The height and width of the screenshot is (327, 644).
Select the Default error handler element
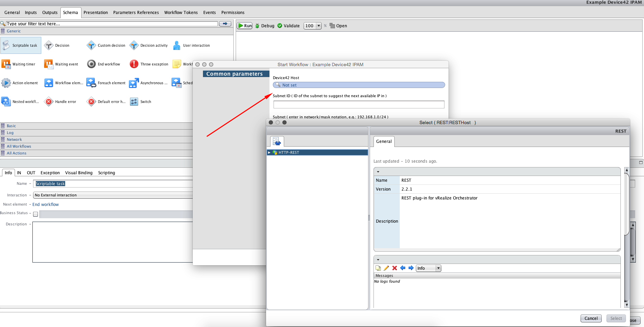pyautogui.click(x=106, y=102)
